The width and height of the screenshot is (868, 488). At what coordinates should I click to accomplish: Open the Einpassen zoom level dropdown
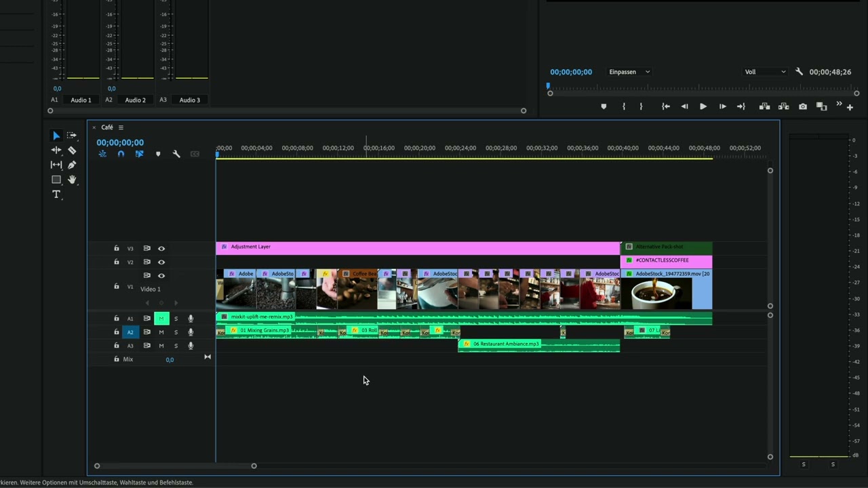point(629,72)
